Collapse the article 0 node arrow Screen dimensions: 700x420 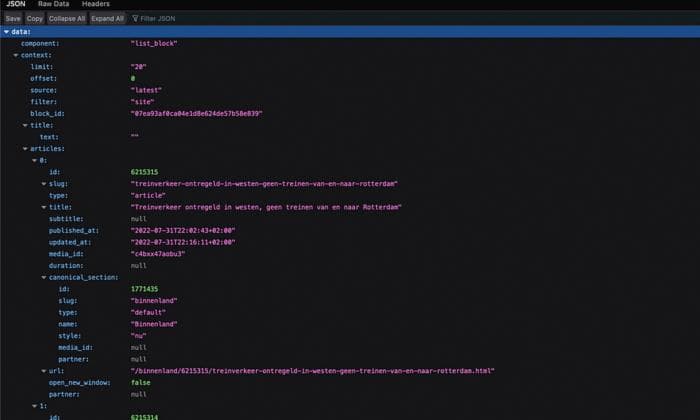pyautogui.click(x=33, y=160)
